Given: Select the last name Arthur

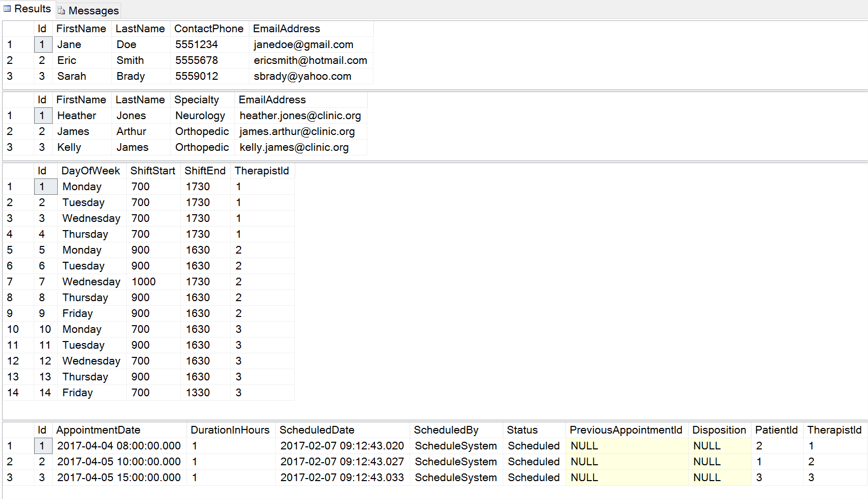Looking at the screenshot, I should click(141, 131).
